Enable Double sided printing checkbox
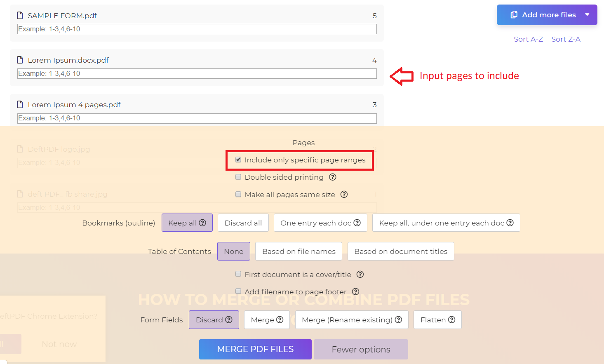The height and width of the screenshot is (364, 604). [238, 177]
